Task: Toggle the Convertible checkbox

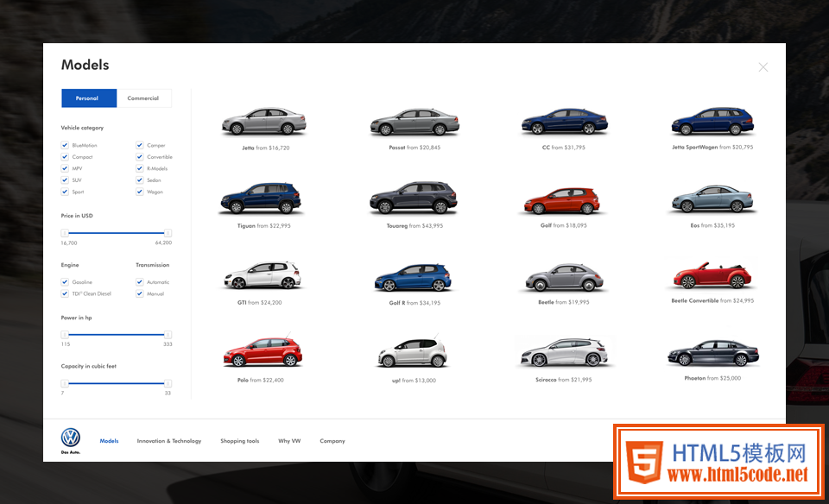Action: [x=140, y=157]
